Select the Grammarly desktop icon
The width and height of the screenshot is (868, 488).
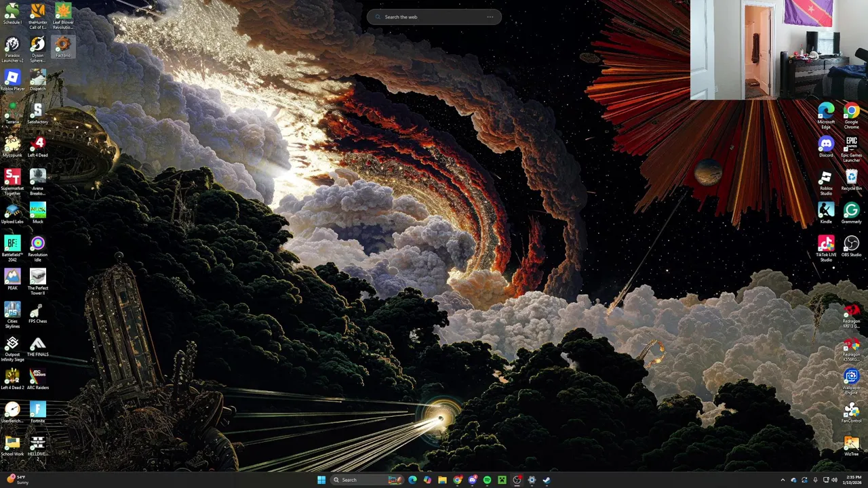click(x=852, y=213)
